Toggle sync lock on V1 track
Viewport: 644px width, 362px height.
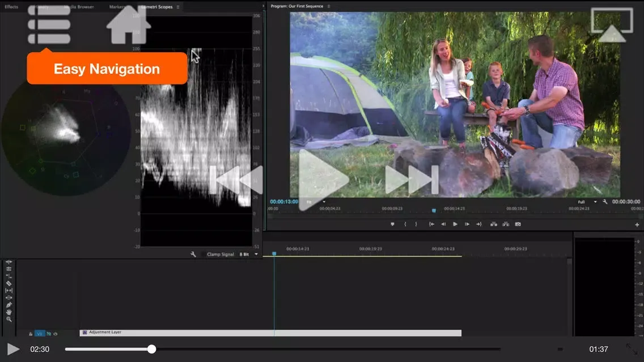(x=49, y=334)
